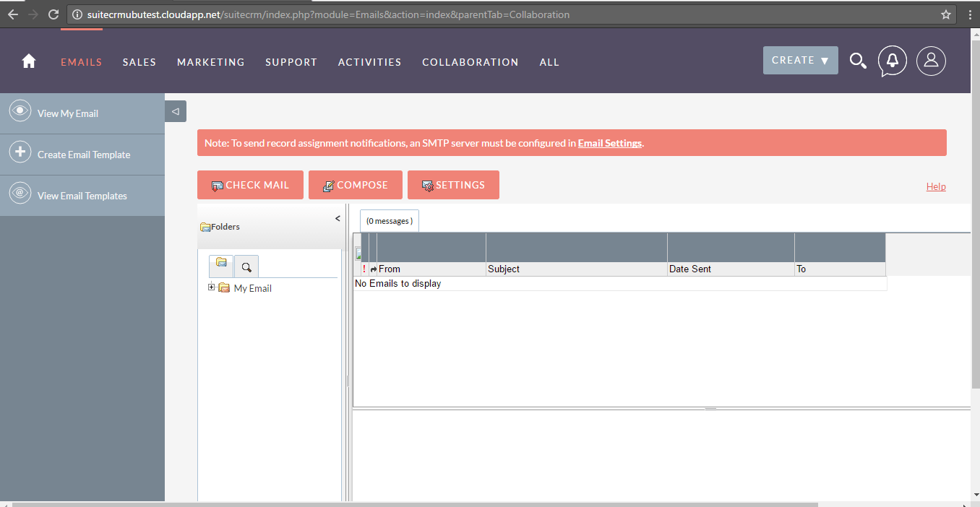
Task: Sort emails by Date Sent column header
Action: (689, 269)
